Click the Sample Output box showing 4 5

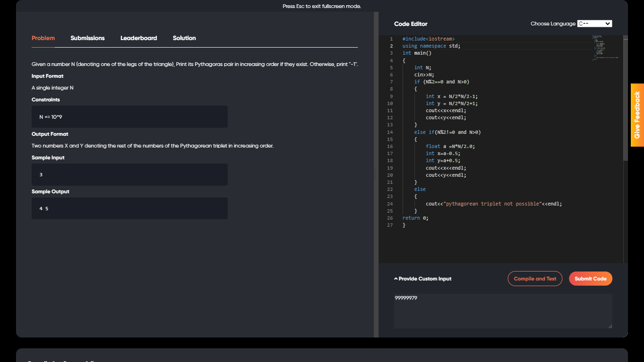coord(129,208)
